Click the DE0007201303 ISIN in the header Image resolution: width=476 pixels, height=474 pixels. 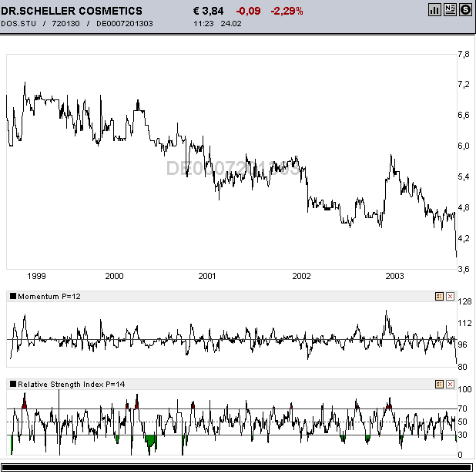point(125,23)
